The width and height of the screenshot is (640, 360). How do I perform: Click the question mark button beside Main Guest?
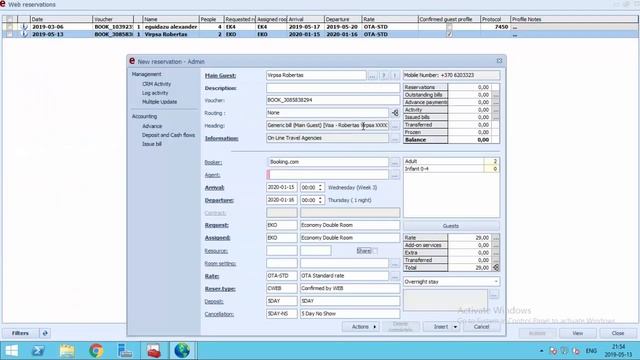click(383, 76)
